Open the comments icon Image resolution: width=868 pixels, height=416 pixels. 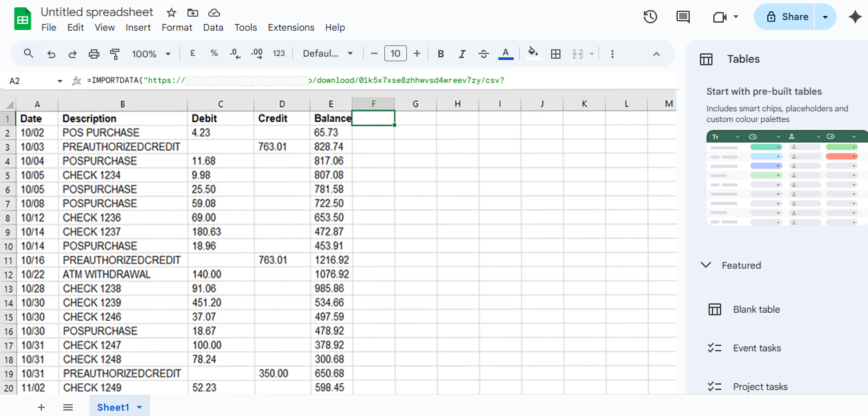683,17
